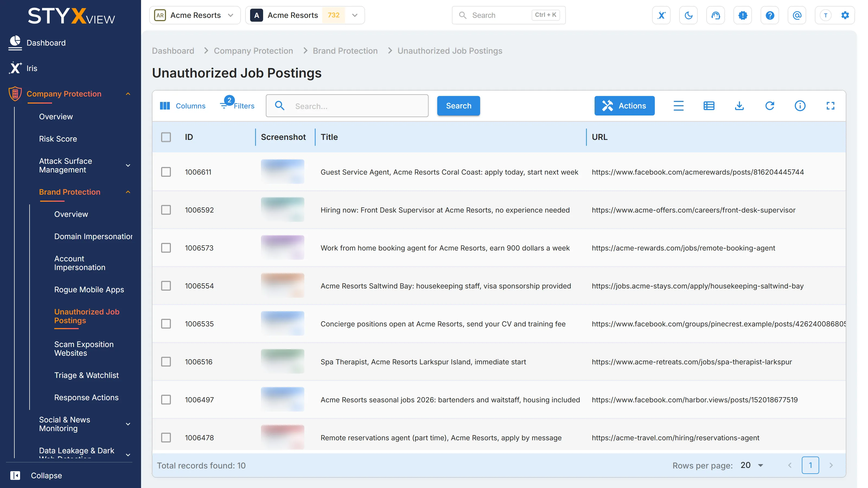868x488 pixels.
Task: Focus global Search Ctrl+K field
Action: click(x=509, y=15)
